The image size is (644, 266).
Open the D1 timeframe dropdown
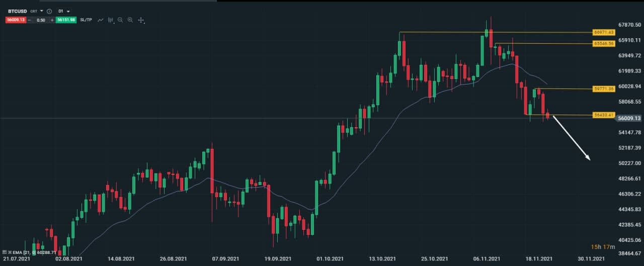click(64, 11)
